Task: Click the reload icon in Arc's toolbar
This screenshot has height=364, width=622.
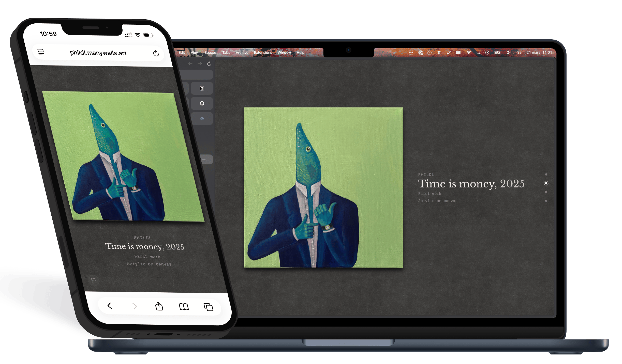Action: [209, 64]
